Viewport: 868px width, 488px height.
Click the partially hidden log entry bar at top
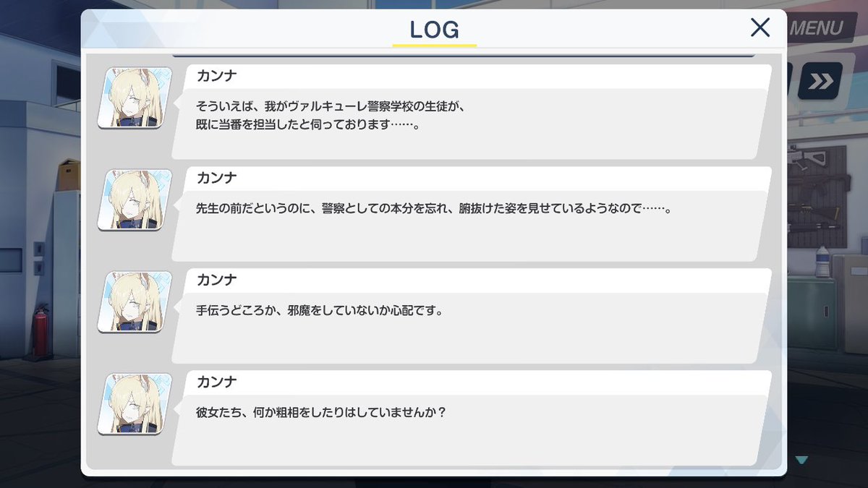463,54
